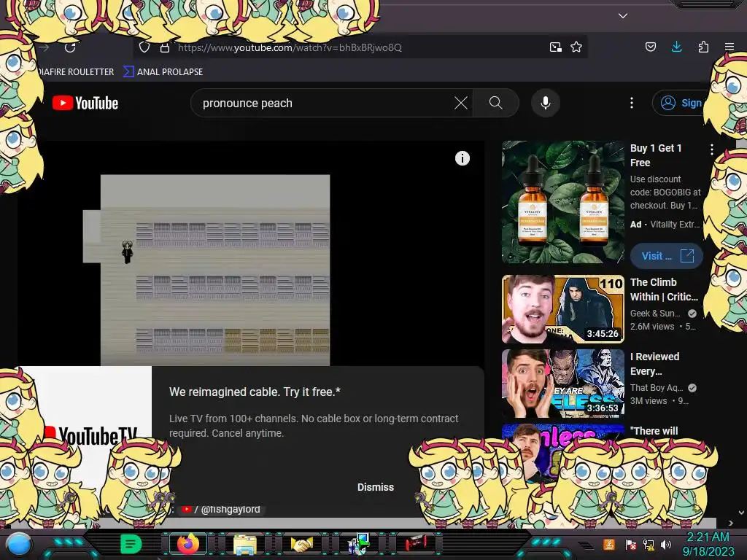The width and height of the screenshot is (747, 560).
Task: Open Picture-in-Picture from the address bar
Action: pyautogui.click(x=555, y=47)
